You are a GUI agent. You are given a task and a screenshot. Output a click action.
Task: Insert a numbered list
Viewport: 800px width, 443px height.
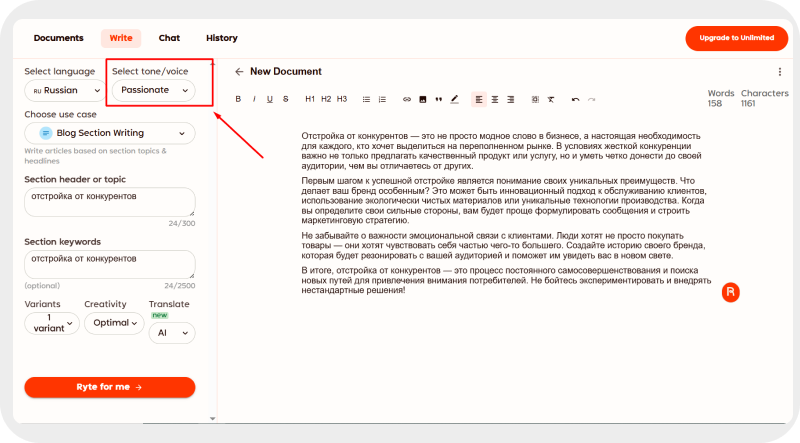tap(382, 100)
